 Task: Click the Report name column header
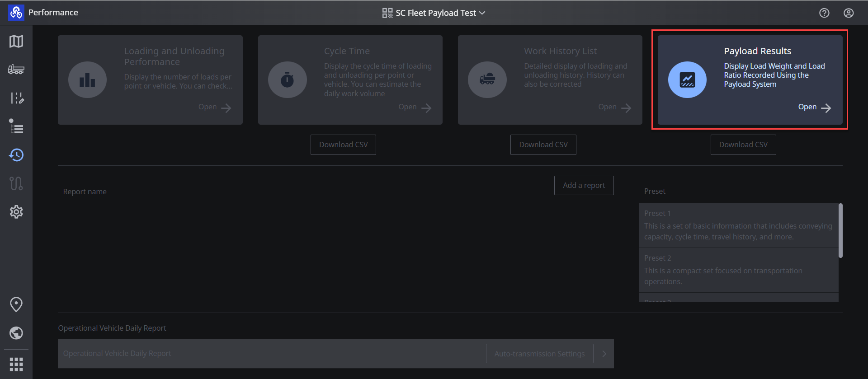coord(85,192)
